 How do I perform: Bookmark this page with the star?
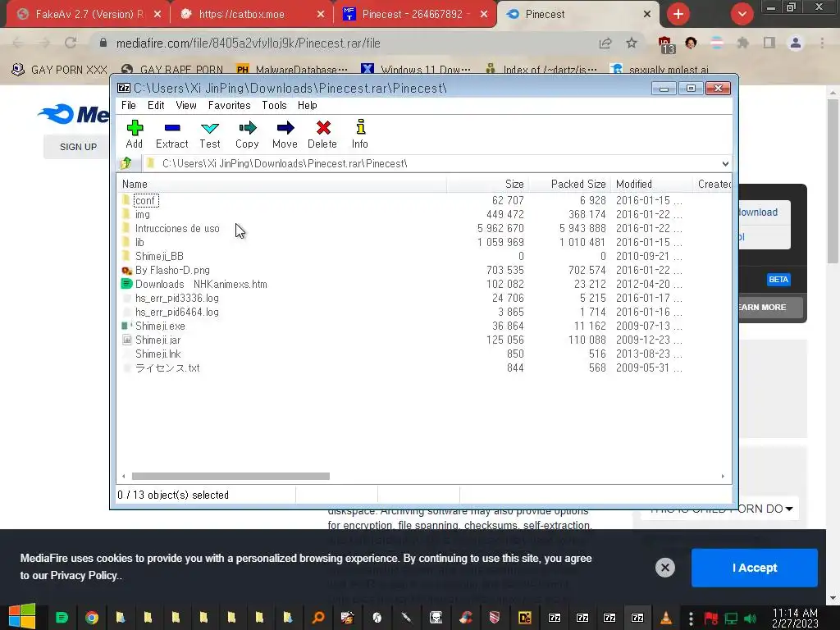632,43
